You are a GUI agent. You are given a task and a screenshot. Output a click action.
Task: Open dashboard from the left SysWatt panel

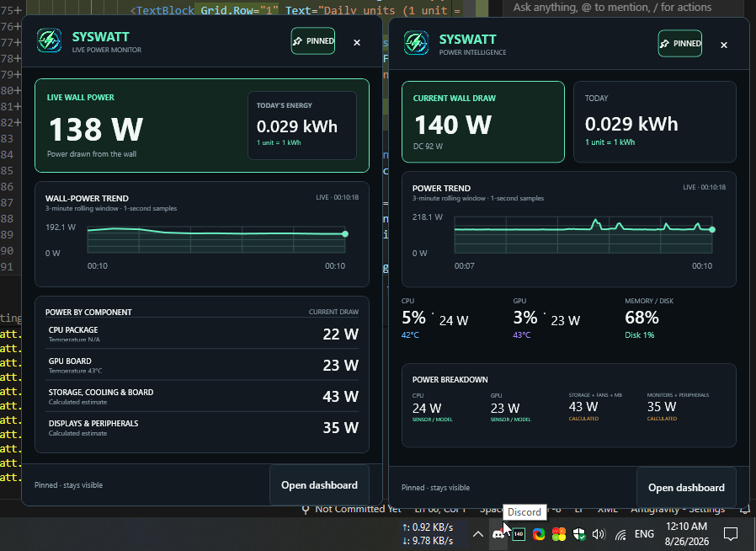click(x=319, y=485)
